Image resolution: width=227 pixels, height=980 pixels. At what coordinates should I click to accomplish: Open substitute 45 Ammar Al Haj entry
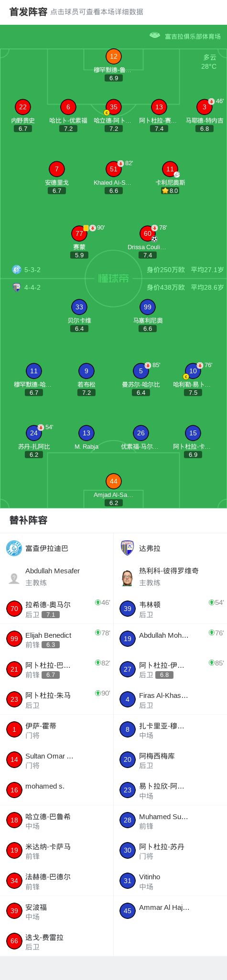[170, 911]
